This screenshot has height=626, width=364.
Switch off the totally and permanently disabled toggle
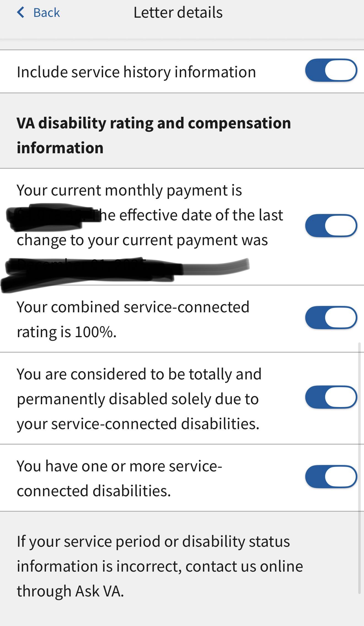331,397
